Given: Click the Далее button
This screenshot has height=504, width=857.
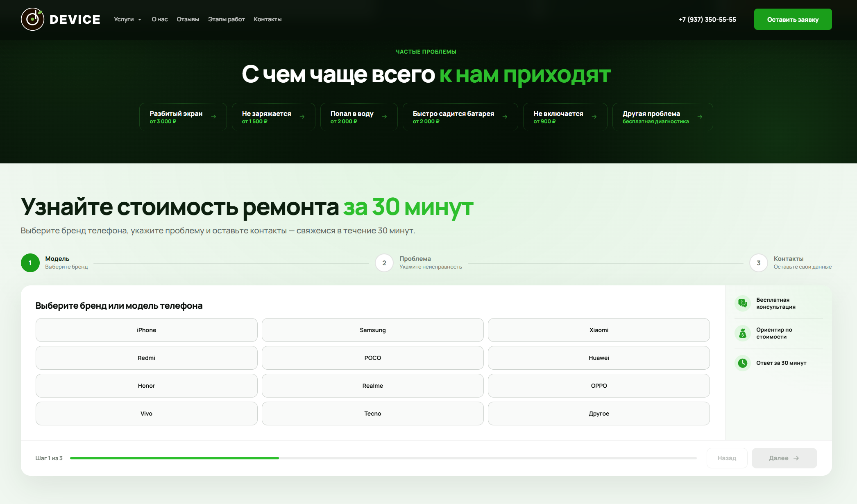Looking at the screenshot, I should click(784, 458).
